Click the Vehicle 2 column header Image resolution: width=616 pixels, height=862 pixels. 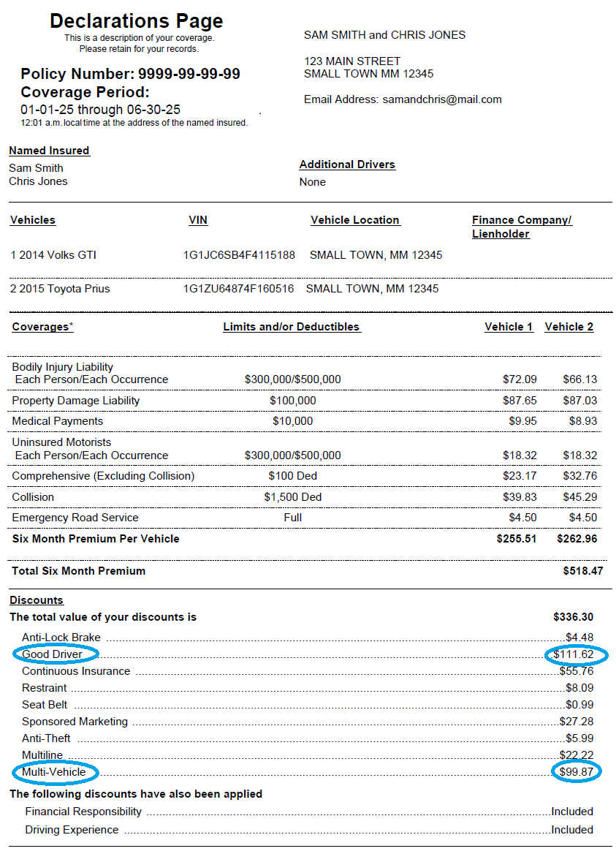point(569,327)
